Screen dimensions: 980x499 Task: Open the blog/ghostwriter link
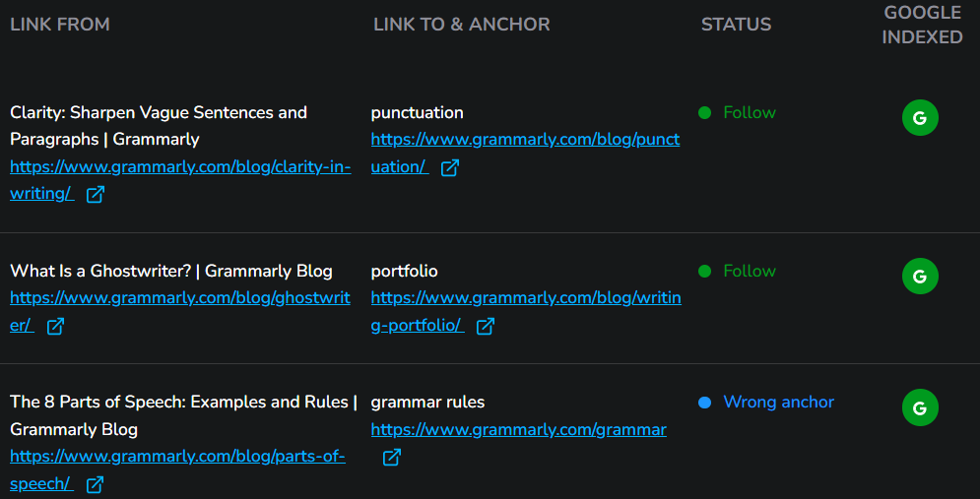tap(180, 312)
